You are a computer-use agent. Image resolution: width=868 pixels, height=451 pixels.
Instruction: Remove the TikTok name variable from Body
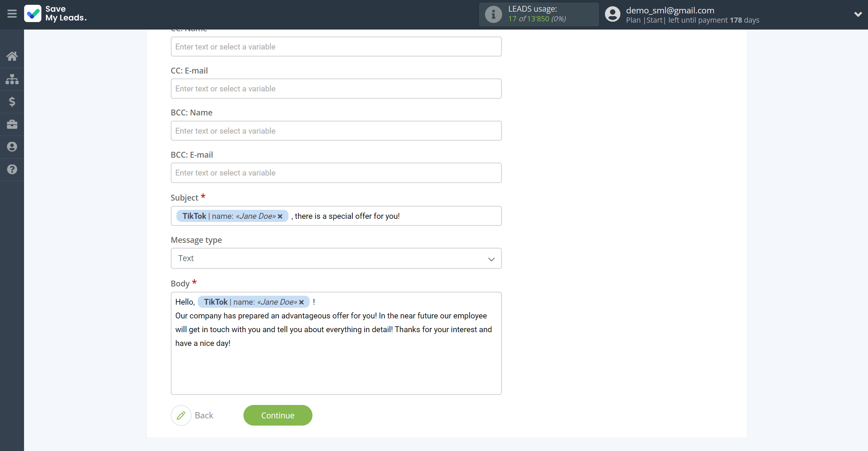301,302
